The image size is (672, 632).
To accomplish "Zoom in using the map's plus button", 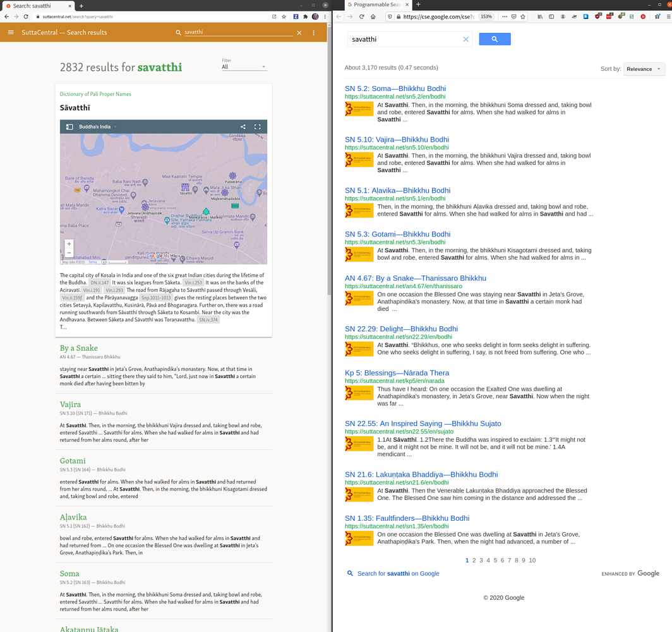I will [x=69, y=244].
